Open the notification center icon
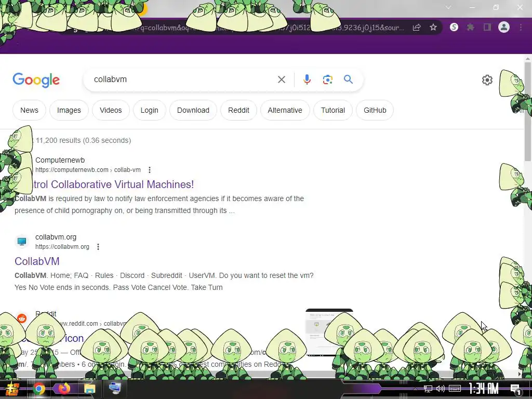The height and width of the screenshot is (399, 532). coord(515,389)
